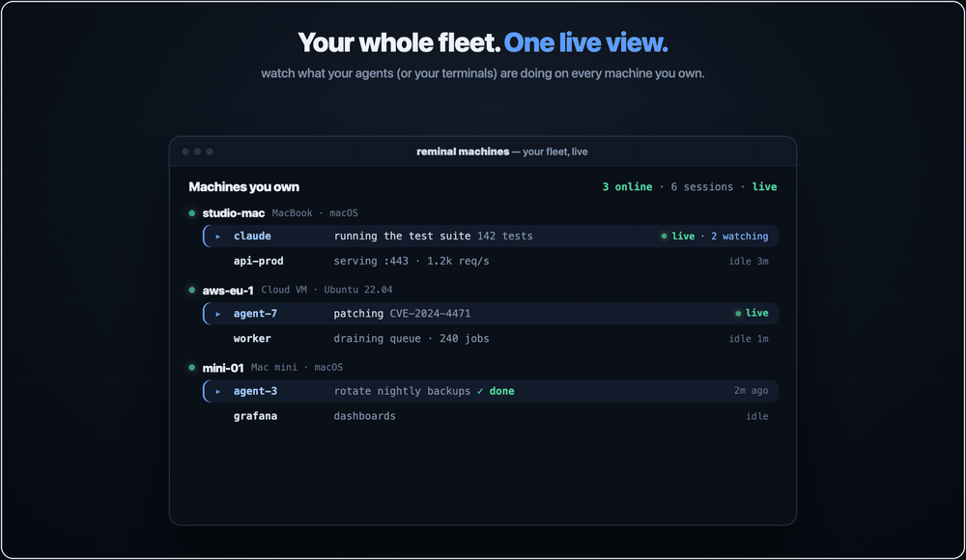Open the grafana session
Viewport: 966px width, 560px height.
click(x=491, y=416)
